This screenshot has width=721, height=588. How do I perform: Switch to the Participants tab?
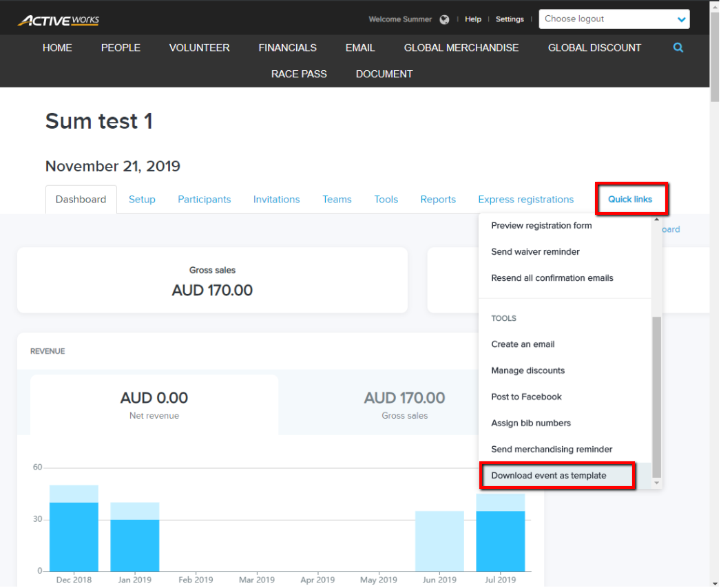pyautogui.click(x=204, y=199)
